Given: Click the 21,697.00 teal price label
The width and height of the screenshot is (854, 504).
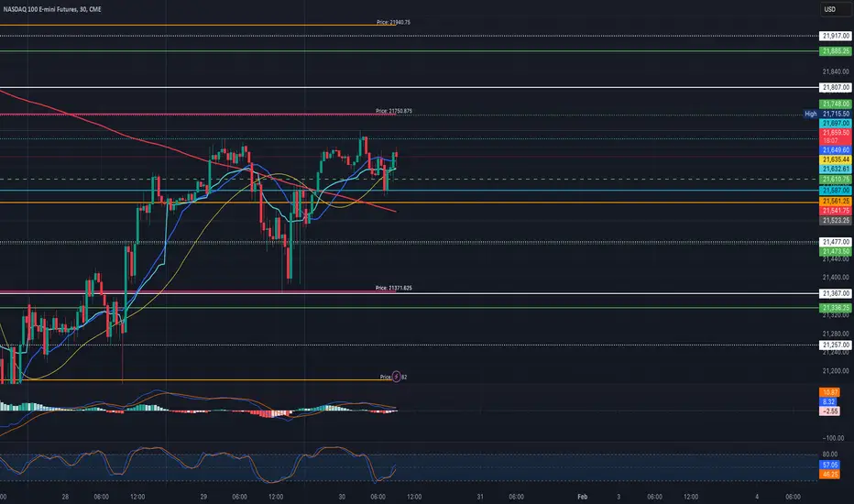Looking at the screenshot, I should click(x=836, y=124).
